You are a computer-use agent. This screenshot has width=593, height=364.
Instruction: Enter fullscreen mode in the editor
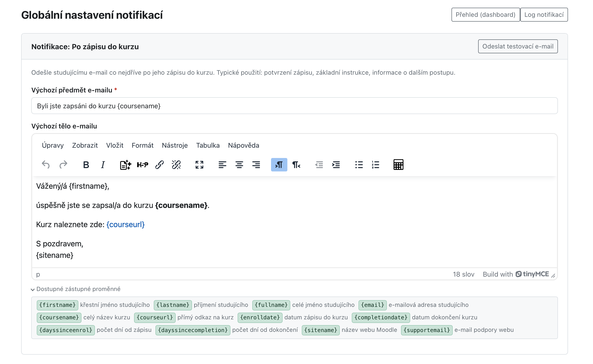coord(199,165)
